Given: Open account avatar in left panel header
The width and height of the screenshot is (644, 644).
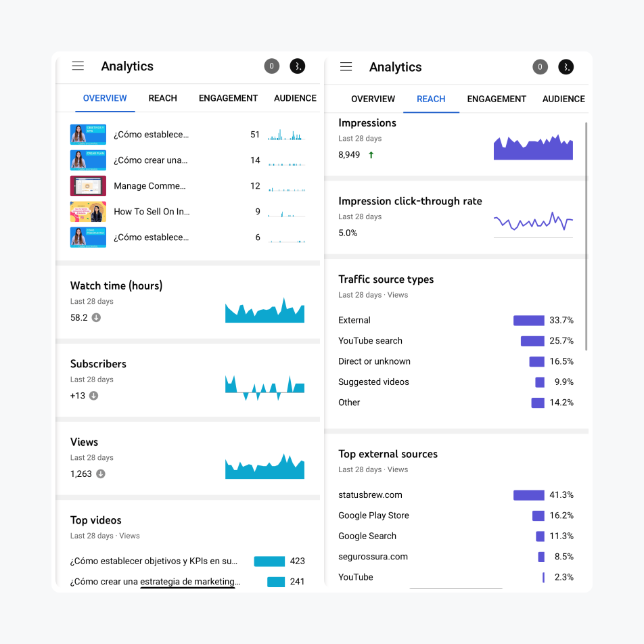Looking at the screenshot, I should [298, 66].
